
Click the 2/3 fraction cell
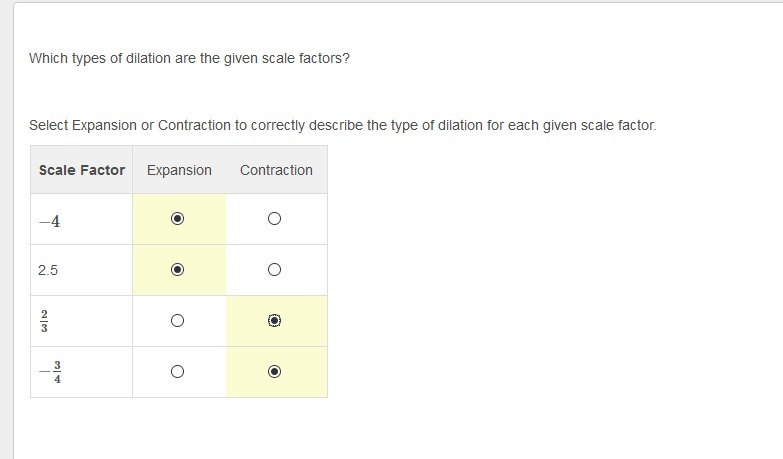(43, 321)
